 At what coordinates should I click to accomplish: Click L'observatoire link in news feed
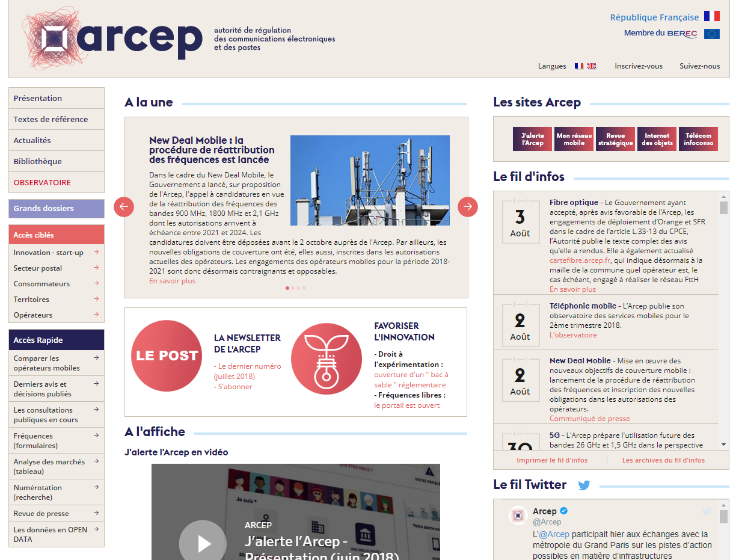pos(573,335)
